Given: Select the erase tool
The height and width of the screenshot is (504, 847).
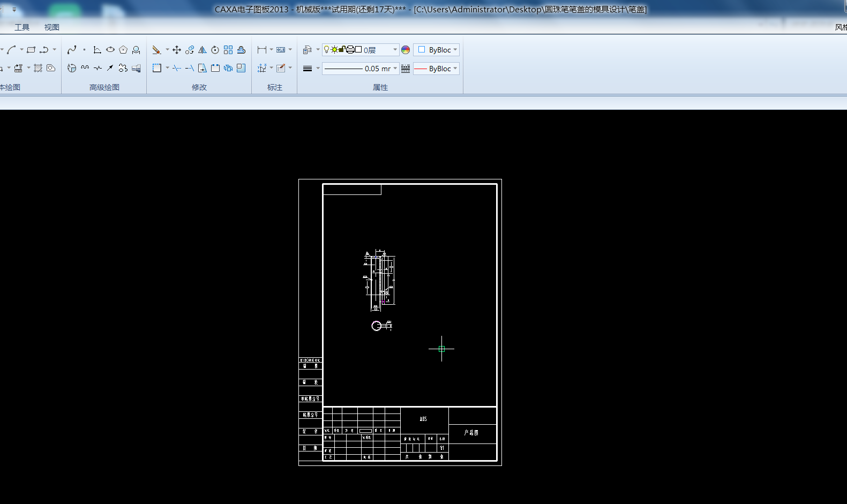Looking at the screenshot, I should 156,50.
